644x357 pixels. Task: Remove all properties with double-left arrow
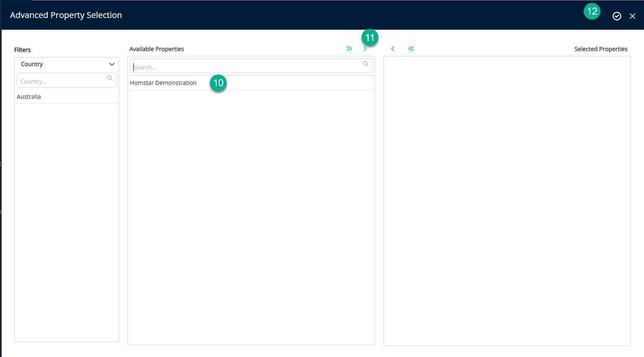pos(411,49)
